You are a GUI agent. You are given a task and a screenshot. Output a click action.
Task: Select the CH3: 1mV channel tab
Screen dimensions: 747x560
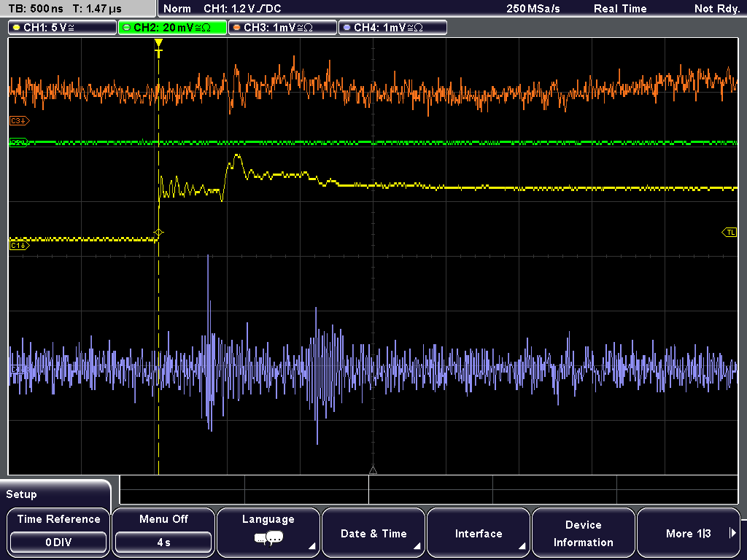tap(282, 28)
